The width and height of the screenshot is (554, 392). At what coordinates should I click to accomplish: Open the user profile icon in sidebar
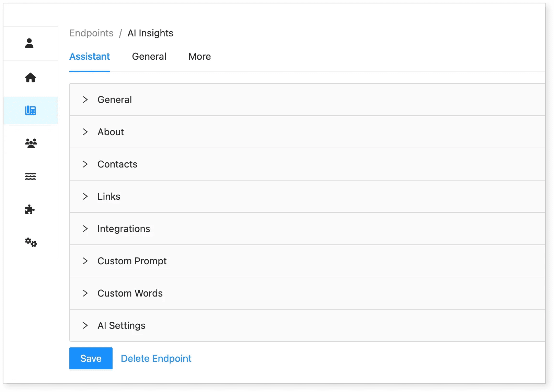(29, 43)
